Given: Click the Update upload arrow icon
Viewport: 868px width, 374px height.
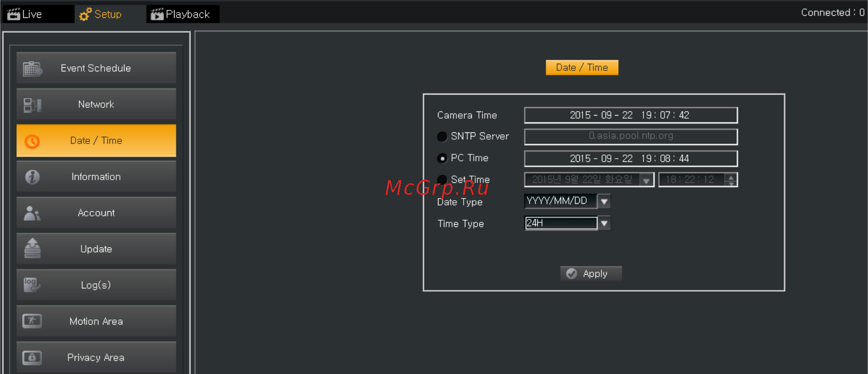Looking at the screenshot, I should (32, 248).
